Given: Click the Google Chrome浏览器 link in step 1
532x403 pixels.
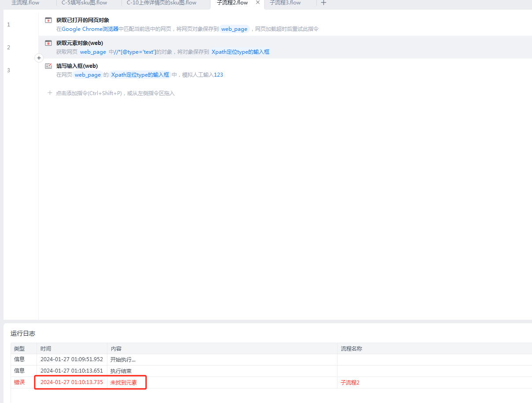Looking at the screenshot, I should coord(90,29).
